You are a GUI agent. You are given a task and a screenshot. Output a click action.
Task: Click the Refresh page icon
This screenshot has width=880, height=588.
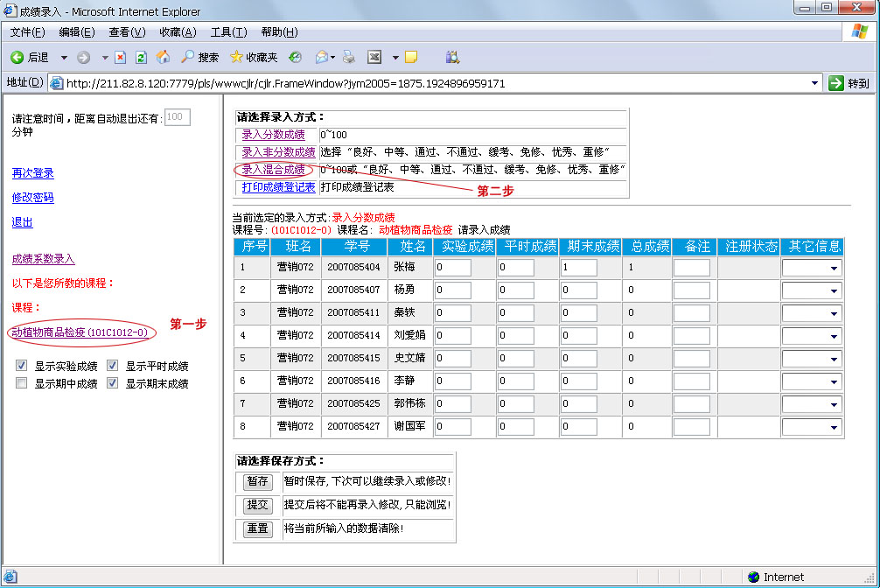coord(140,59)
